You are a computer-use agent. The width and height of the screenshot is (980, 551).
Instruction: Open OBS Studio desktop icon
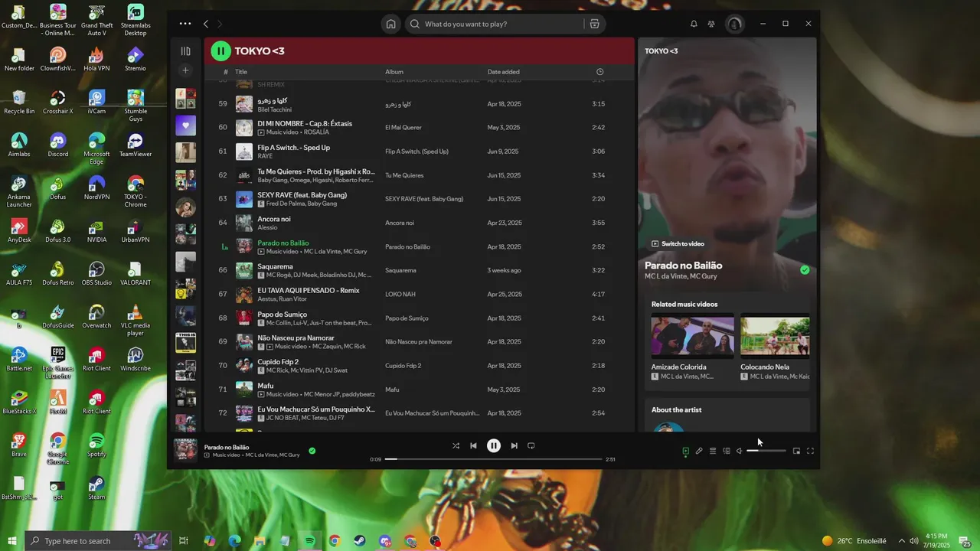click(96, 272)
